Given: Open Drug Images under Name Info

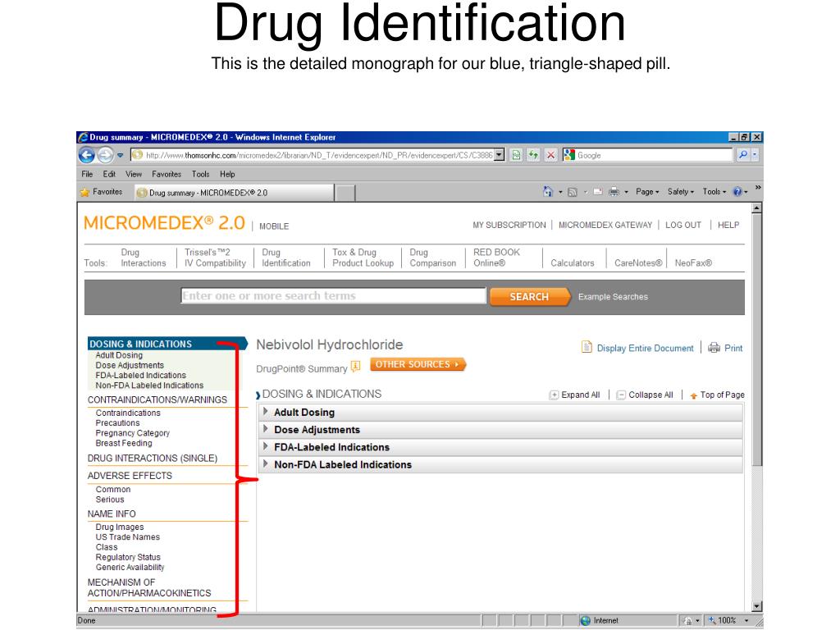Looking at the screenshot, I should tap(120, 527).
